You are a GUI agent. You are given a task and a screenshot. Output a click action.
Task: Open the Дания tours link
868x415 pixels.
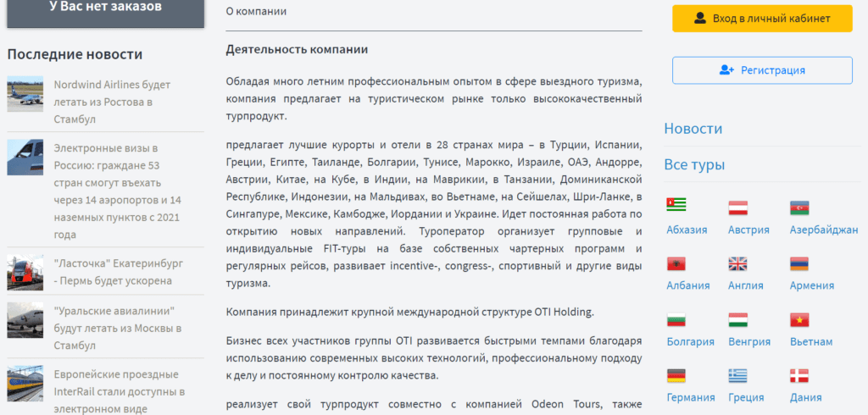click(805, 397)
